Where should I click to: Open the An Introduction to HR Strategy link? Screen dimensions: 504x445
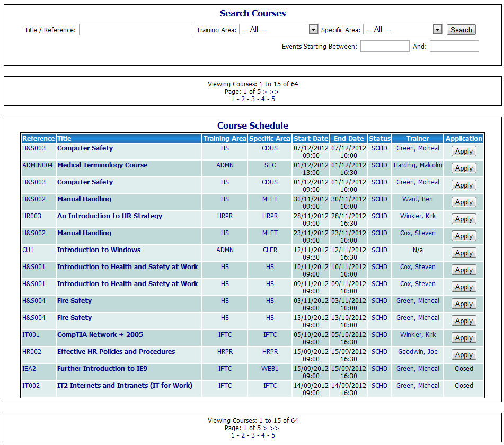click(110, 216)
